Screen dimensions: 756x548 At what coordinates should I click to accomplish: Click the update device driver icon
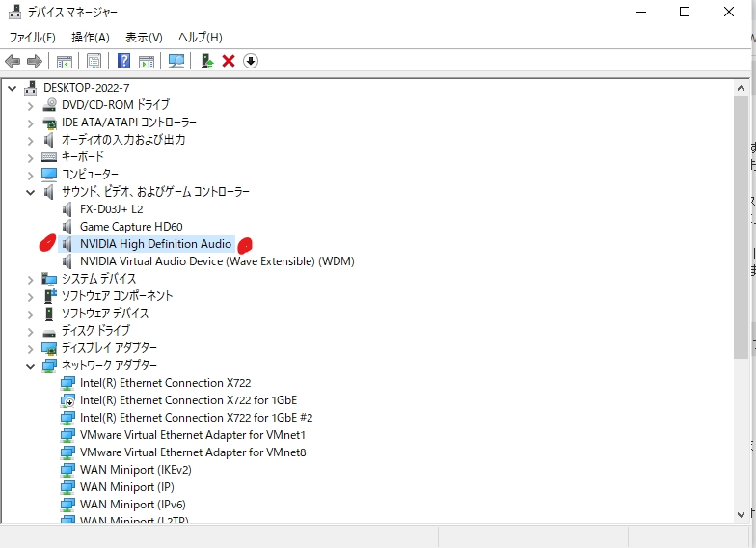tap(206, 61)
